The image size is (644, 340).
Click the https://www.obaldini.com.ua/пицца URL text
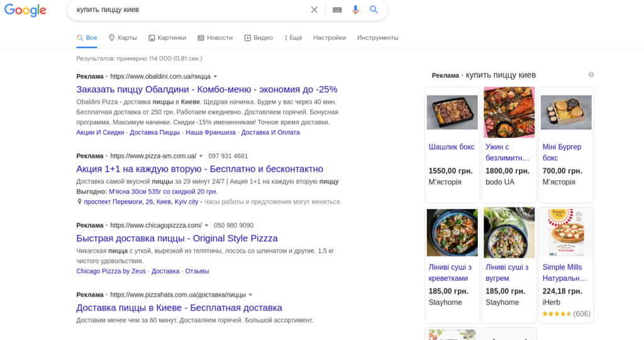coord(160,77)
